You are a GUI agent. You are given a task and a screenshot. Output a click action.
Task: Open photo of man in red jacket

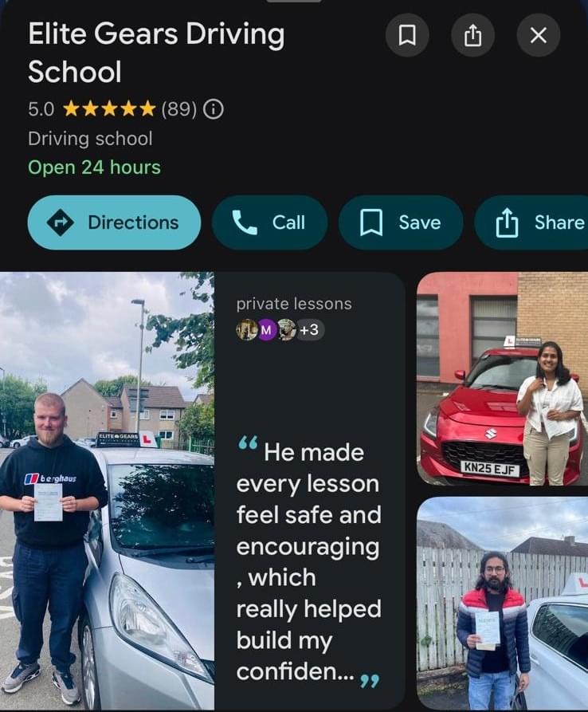pos(502,603)
